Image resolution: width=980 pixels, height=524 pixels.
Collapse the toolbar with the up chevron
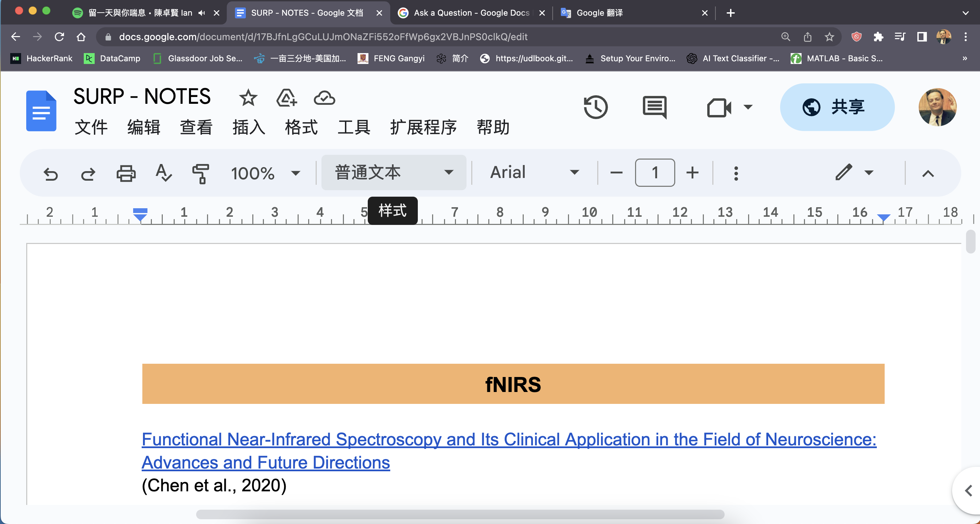[x=928, y=174]
